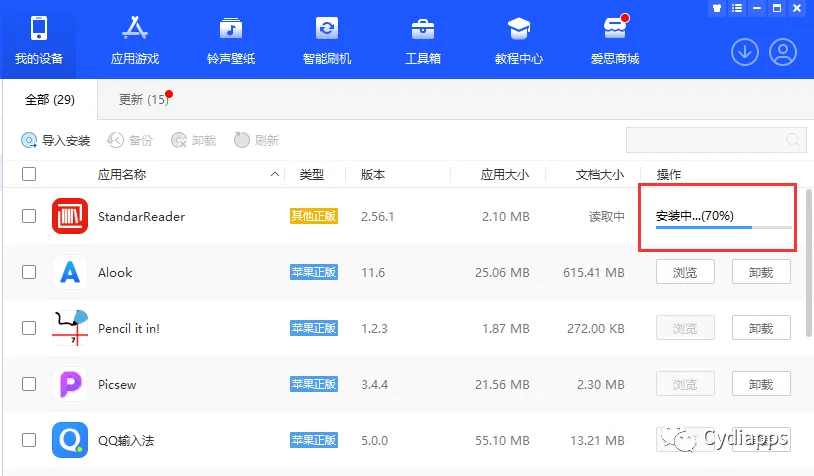The image size is (814, 476).
Task: Click 卸载 button for Alook
Action: 761,272
